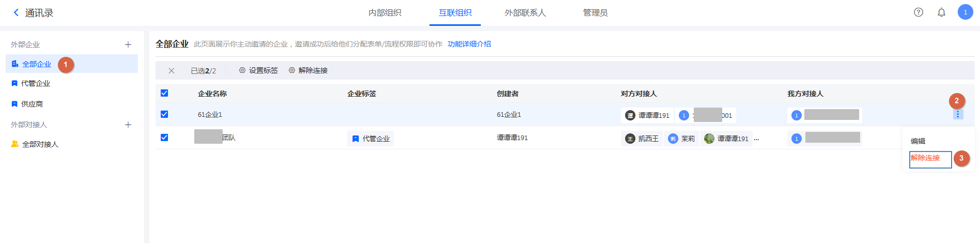Expand more contacts ellipsis after 谭谭谭191
The width and height of the screenshot is (980, 243).
point(756,139)
